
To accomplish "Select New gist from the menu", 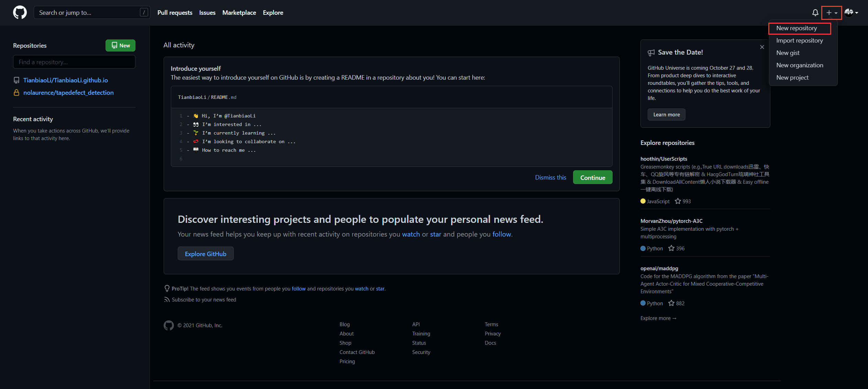I will (788, 53).
